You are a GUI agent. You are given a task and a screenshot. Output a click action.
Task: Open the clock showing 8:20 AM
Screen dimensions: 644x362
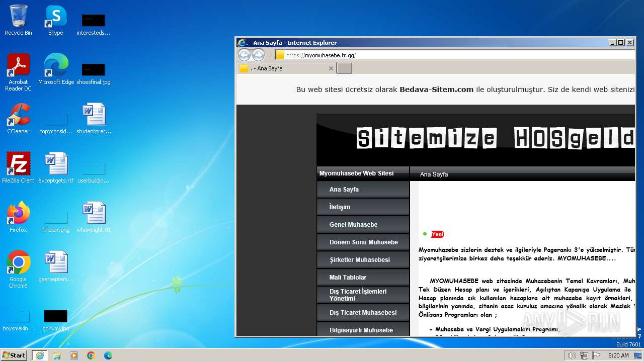(618, 355)
